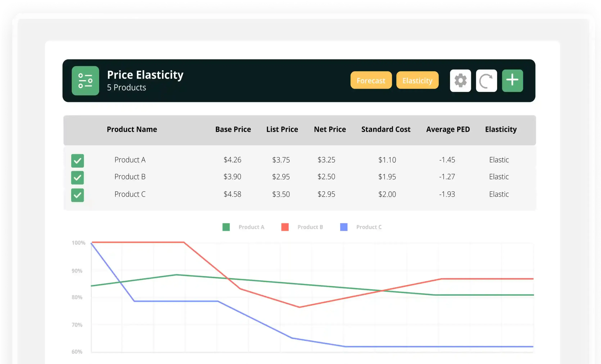Click the Product C legend label
This screenshot has width=601, height=364.
(x=369, y=227)
